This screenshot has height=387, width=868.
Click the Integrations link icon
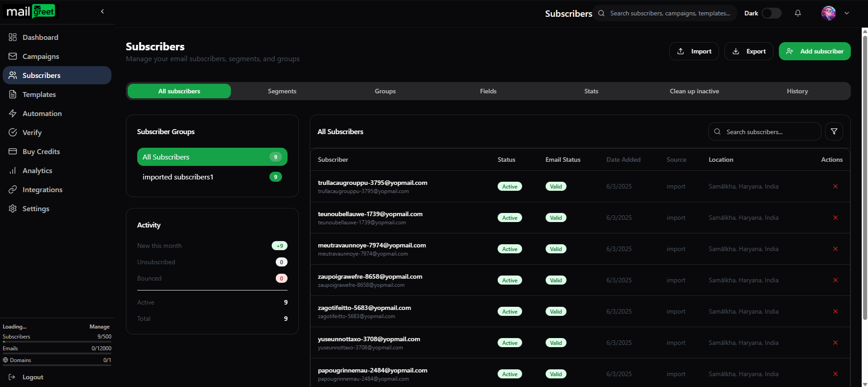click(x=13, y=189)
